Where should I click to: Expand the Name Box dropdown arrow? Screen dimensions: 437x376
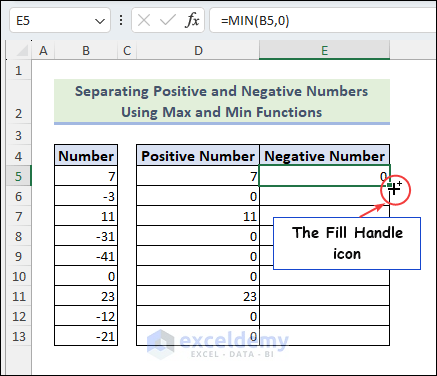[x=99, y=21]
